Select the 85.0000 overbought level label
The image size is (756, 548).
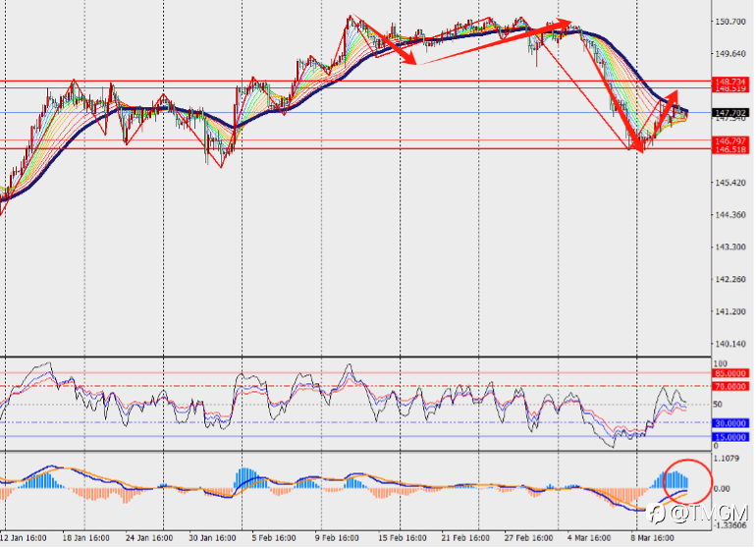[x=730, y=373]
